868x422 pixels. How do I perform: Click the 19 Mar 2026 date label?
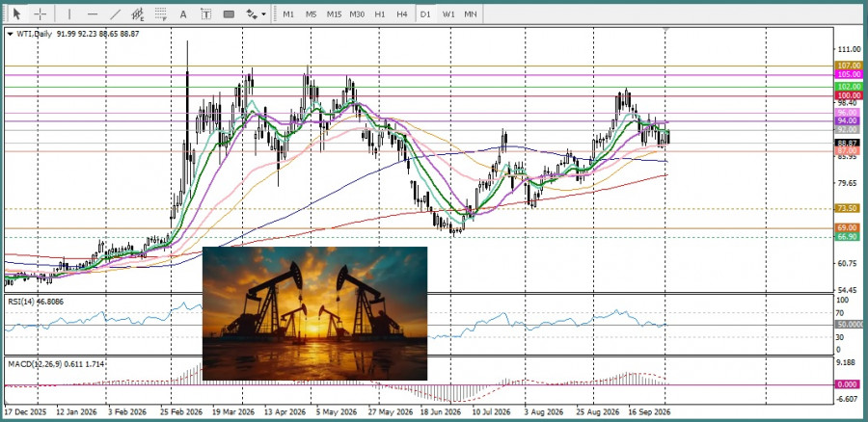pyautogui.click(x=234, y=412)
